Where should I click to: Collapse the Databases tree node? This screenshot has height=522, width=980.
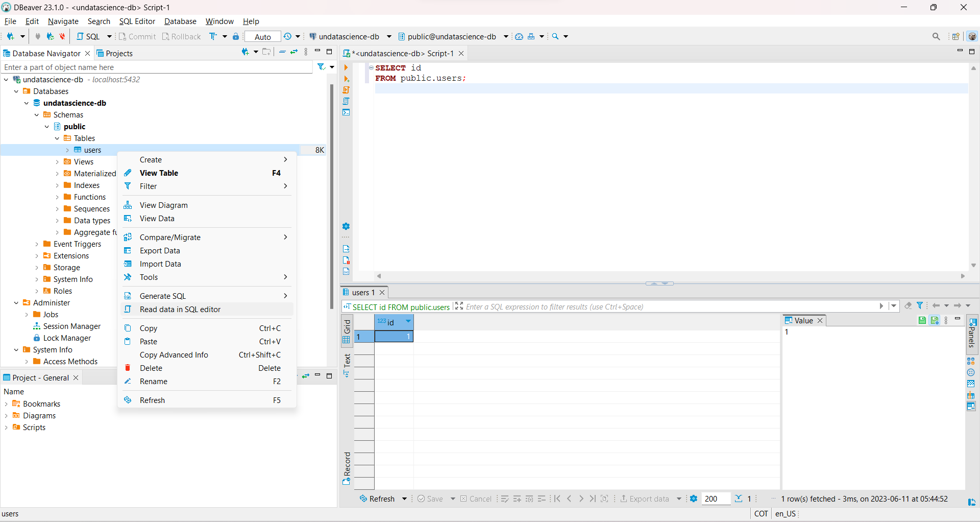pyautogui.click(x=16, y=91)
